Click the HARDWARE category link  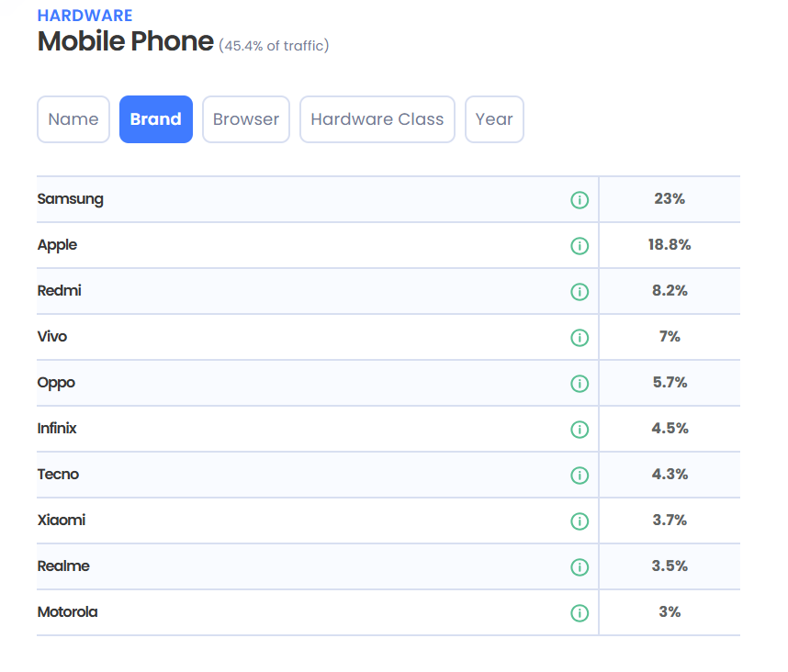(x=84, y=16)
